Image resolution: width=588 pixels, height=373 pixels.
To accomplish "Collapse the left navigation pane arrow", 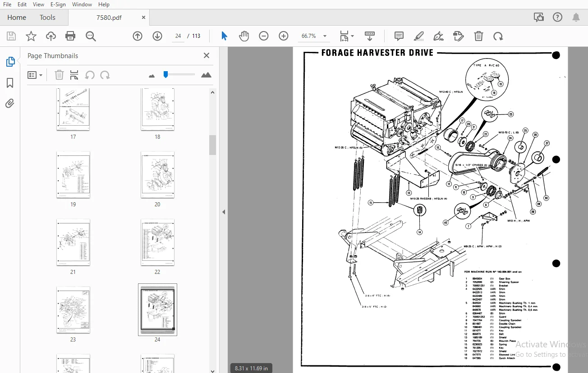I will point(223,212).
